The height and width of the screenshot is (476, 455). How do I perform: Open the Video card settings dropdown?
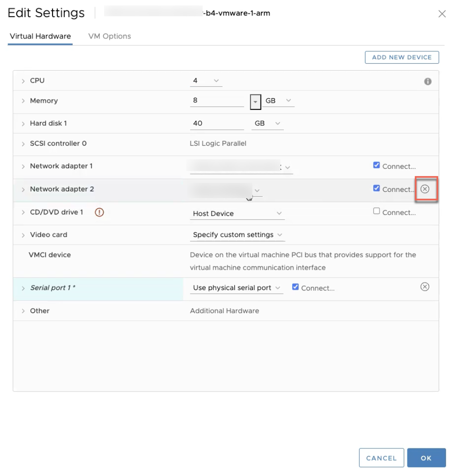[x=237, y=235]
